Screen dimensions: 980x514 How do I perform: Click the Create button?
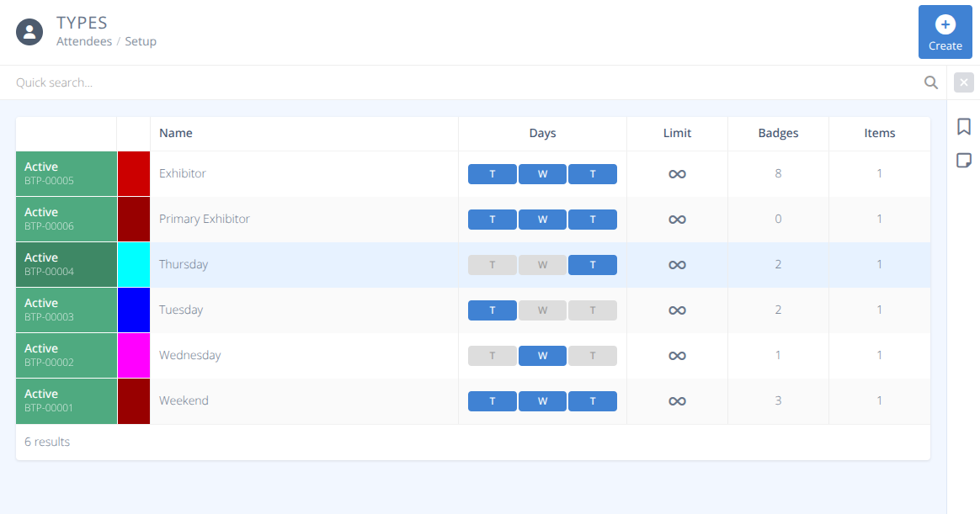point(945,32)
